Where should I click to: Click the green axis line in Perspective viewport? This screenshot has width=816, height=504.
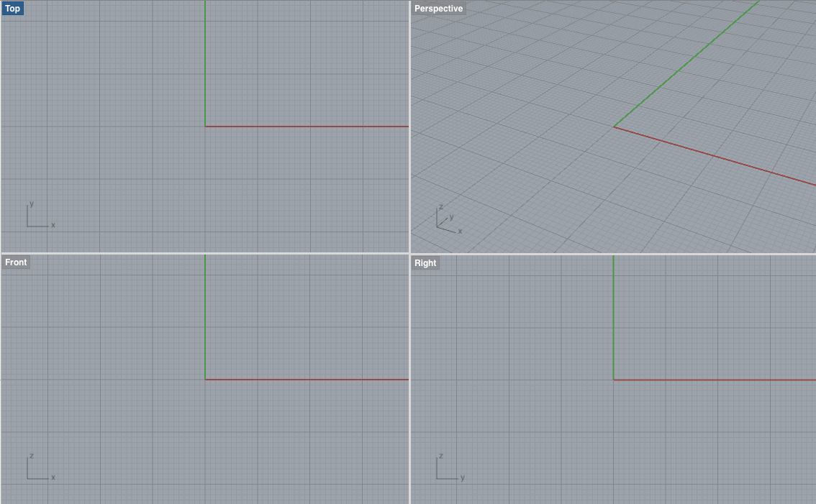[x=686, y=63]
